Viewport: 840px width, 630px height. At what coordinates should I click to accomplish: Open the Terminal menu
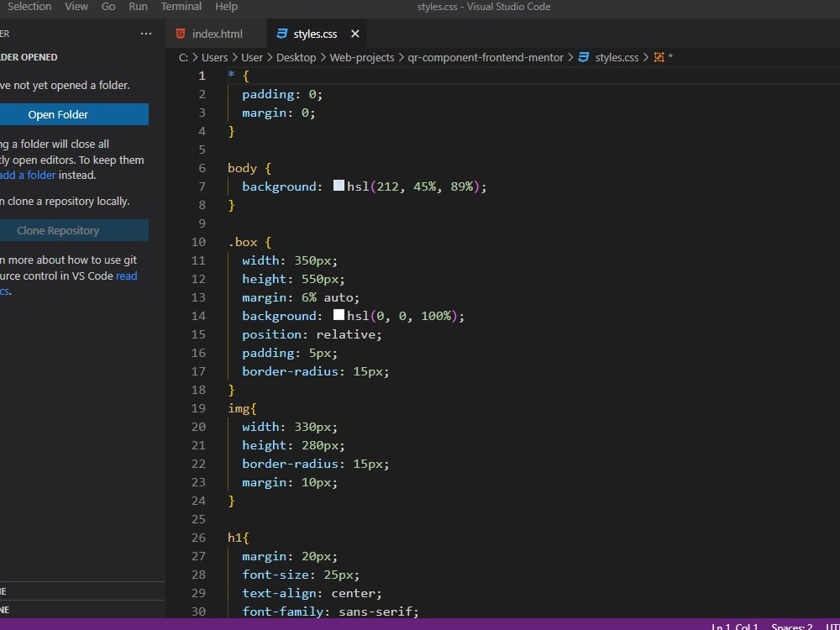click(x=181, y=7)
